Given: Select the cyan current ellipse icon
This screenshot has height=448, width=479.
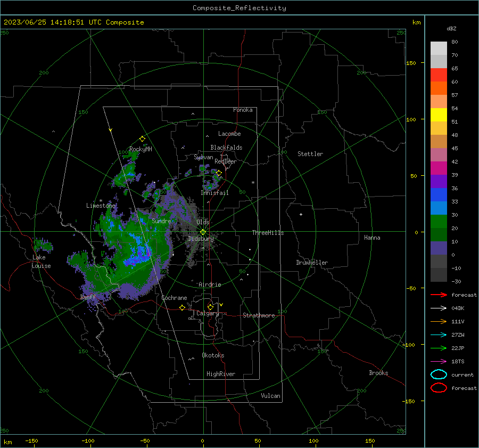Looking at the screenshot, I should pyautogui.click(x=439, y=374).
